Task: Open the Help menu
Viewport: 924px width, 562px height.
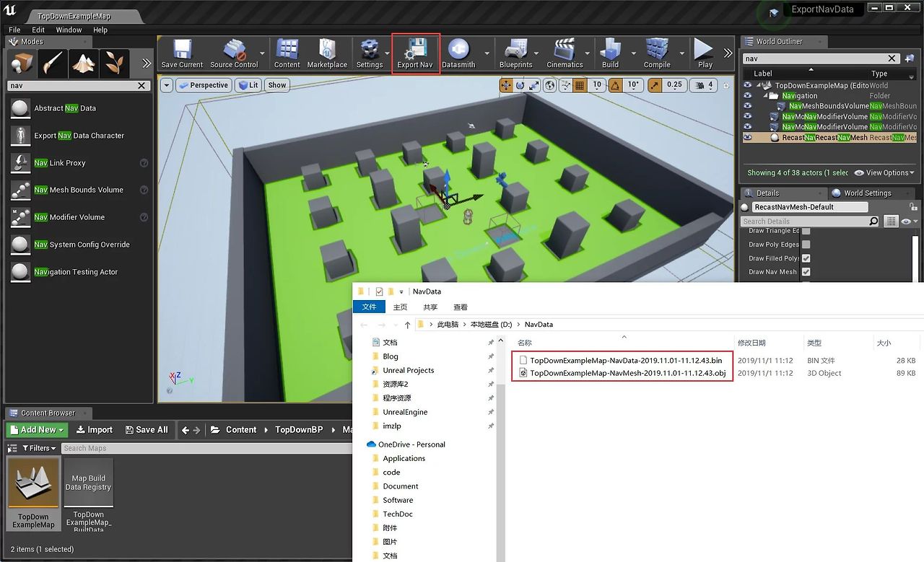Action: (100, 30)
